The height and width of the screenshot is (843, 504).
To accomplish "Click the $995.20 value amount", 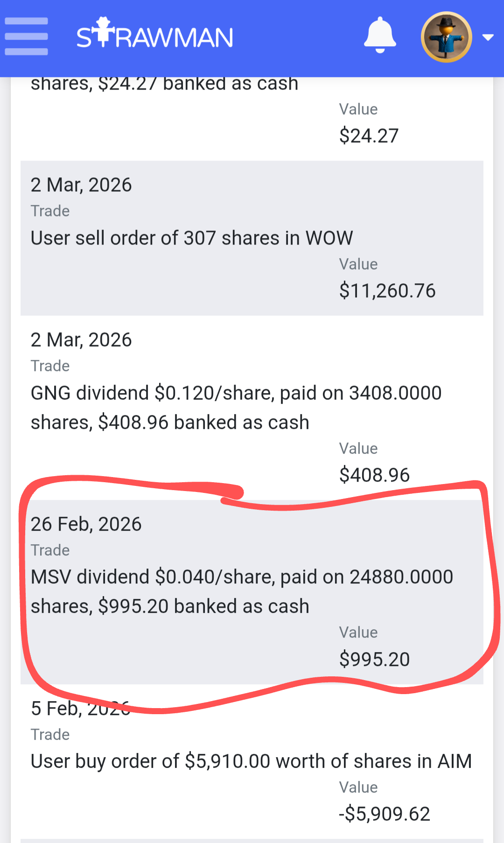I will [374, 659].
